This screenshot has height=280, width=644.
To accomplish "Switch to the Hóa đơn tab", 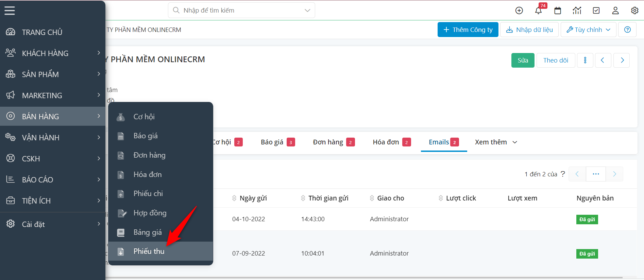I will [x=386, y=142].
